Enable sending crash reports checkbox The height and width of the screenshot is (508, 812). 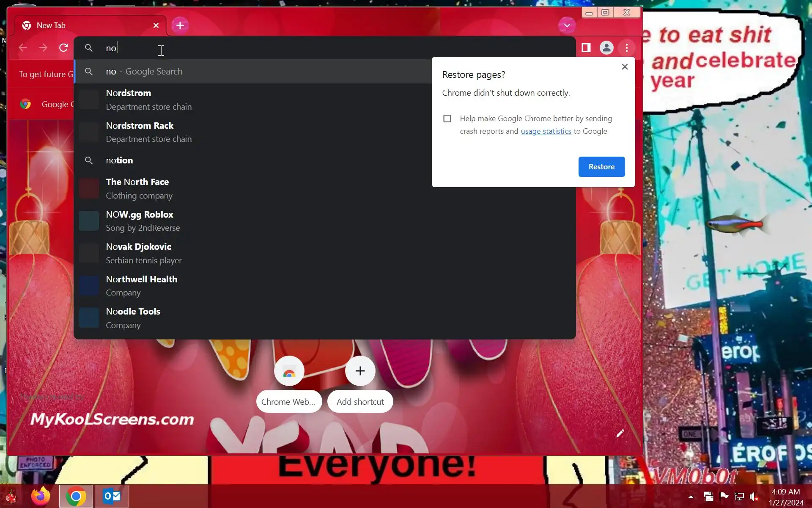pyautogui.click(x=447, y=119)
